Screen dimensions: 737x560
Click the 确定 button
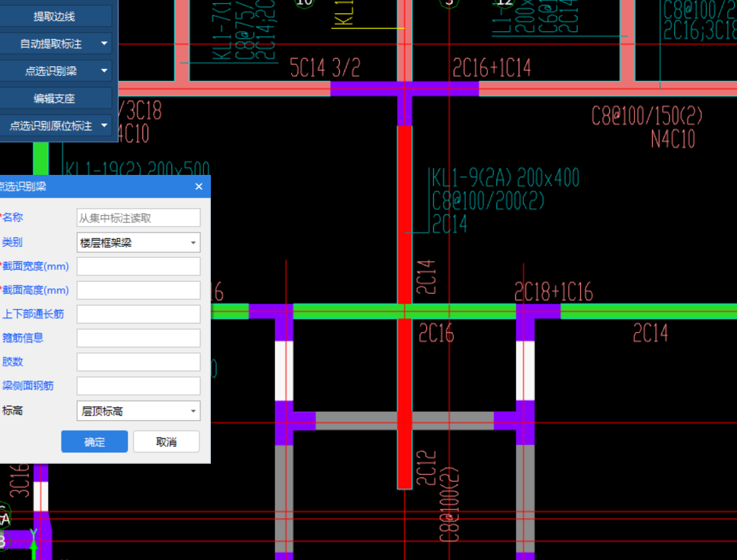(95, 442)
